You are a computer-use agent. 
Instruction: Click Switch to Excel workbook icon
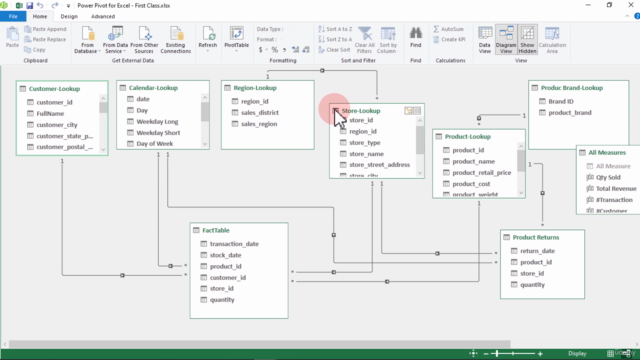click(19, 6)
